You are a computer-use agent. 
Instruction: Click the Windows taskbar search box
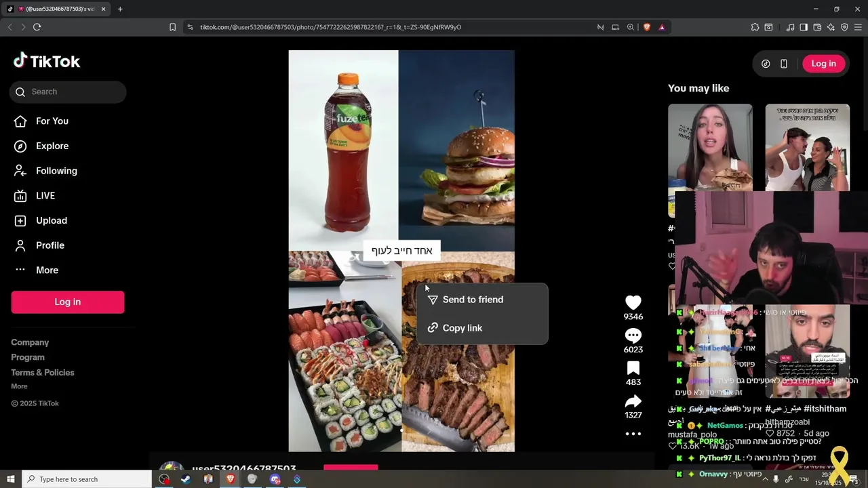87,479
